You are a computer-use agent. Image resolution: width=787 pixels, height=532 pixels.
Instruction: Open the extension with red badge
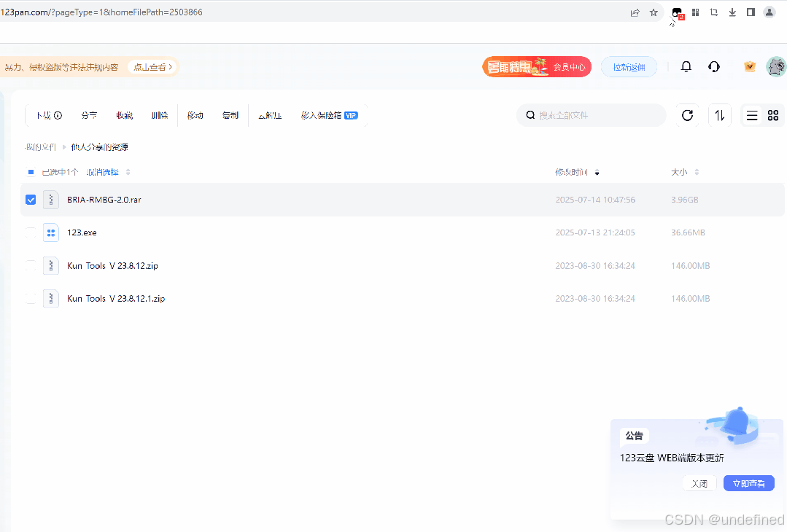[677, 13]
